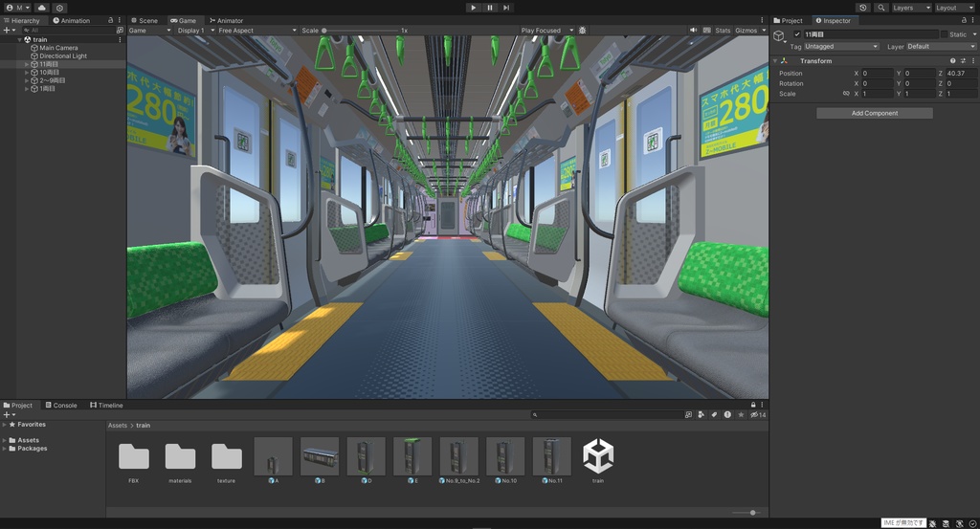This screenshot has height=529, width=980.
Task: Toggle the shortcuts keyboard icon in Game view
Action: click(707, 30)
